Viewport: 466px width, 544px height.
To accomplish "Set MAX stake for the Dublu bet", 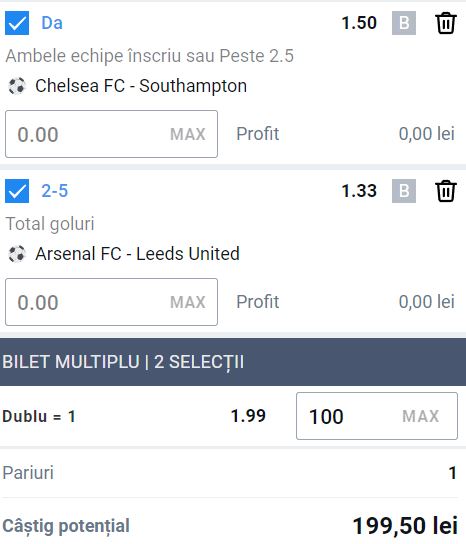I will pyautogui.click(x=421, y=416).
